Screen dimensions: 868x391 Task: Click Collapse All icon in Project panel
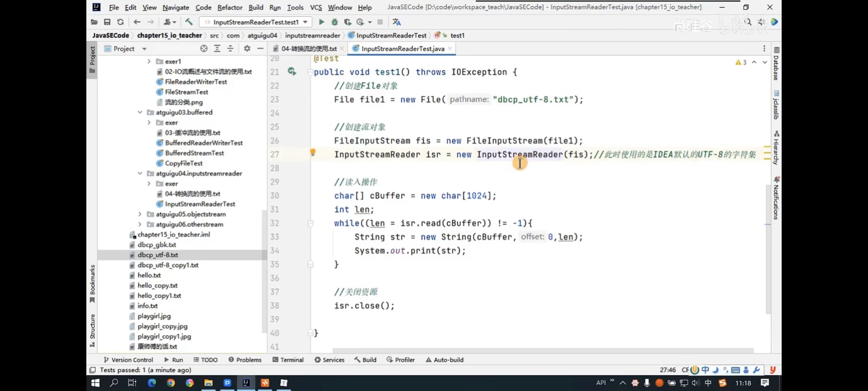[230, 49]
